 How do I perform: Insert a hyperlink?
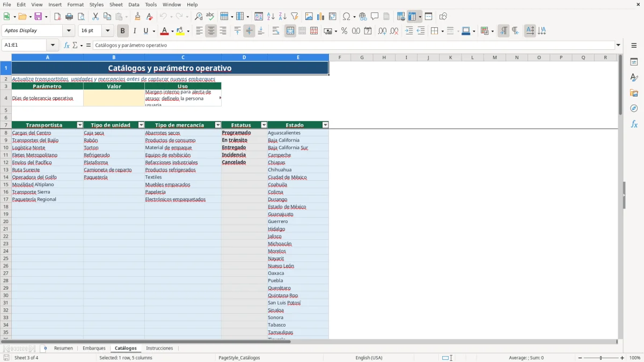(363, 17)
